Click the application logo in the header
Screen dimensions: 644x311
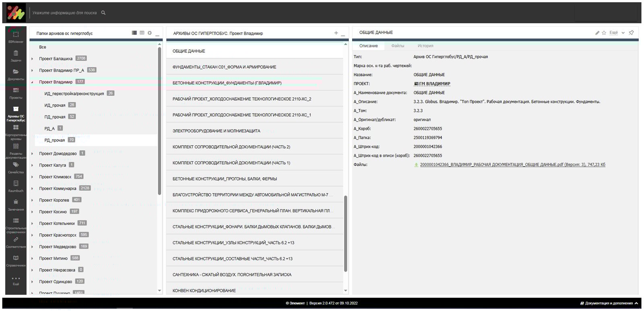[x=16, y=12]
